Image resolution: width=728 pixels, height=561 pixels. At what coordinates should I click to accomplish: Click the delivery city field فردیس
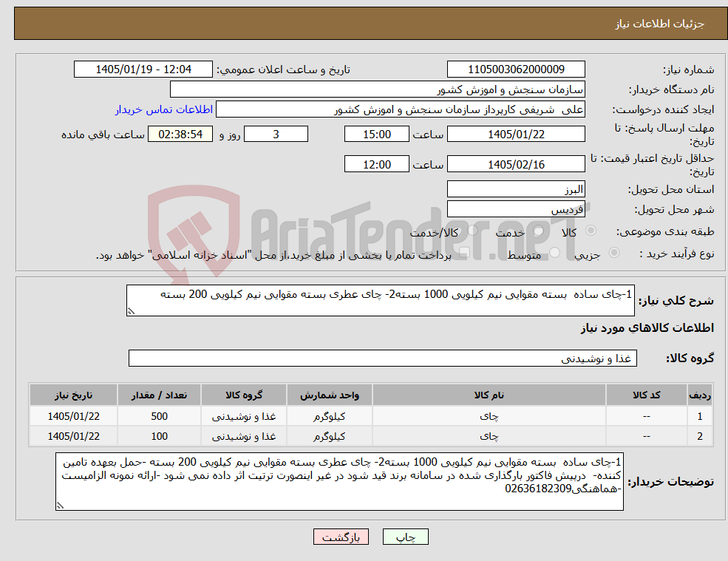[516, 209]
